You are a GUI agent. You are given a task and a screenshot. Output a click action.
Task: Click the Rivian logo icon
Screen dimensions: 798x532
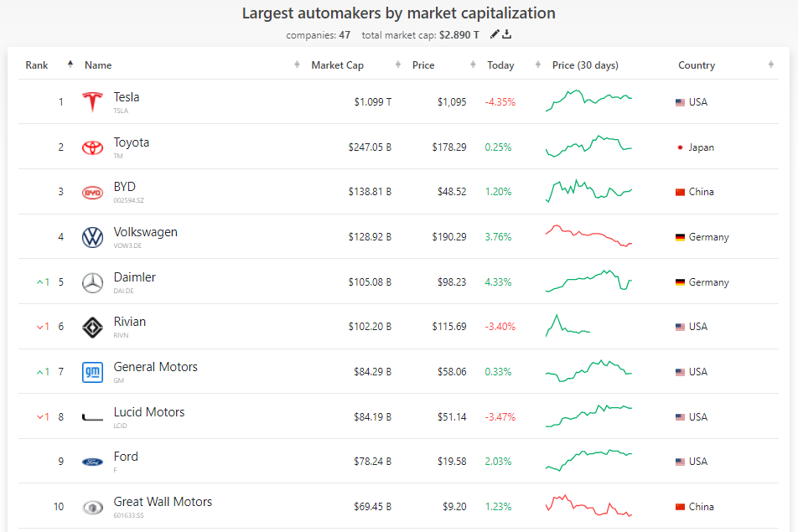(x=92, y=328)
